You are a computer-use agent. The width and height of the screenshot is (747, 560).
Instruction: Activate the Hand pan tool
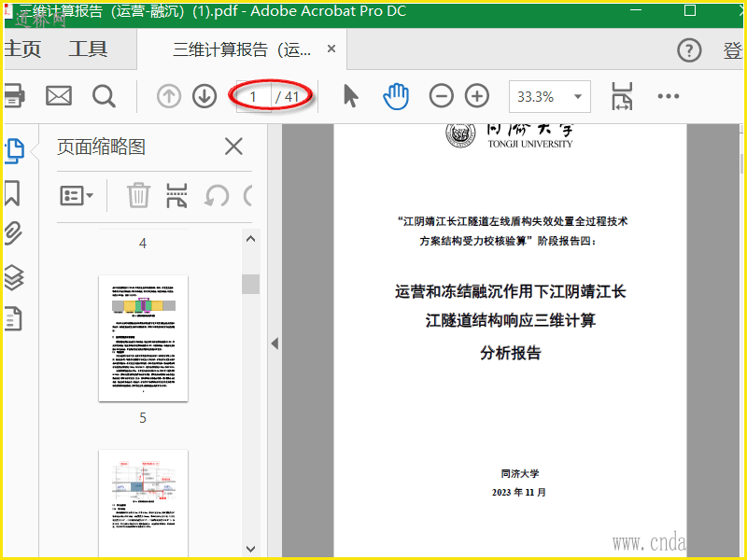[395, 96]
